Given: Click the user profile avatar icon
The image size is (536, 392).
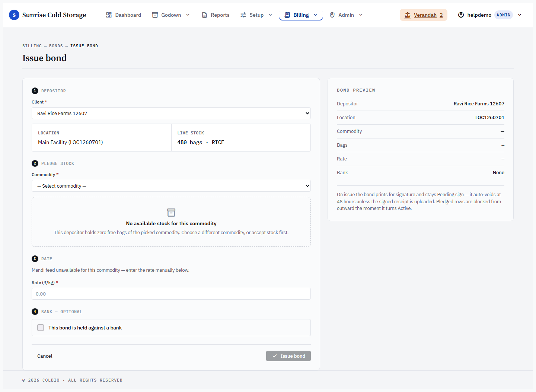Looking at the screenshot, I should [x=461, y=15].
